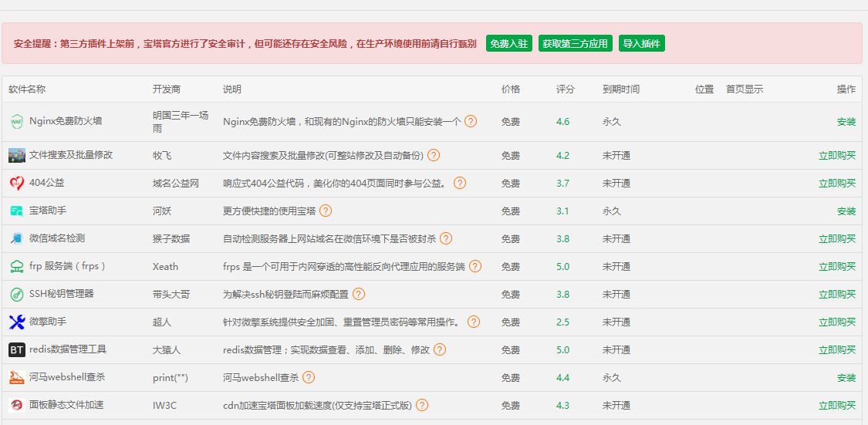Open help icon for frps description
Screen dimensions: 868x425
coord(475,266)
